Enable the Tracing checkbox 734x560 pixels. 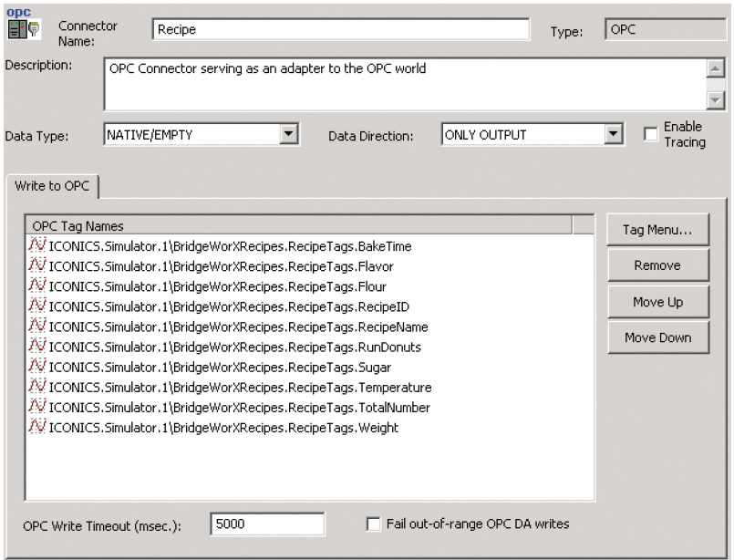click(651, 134)
